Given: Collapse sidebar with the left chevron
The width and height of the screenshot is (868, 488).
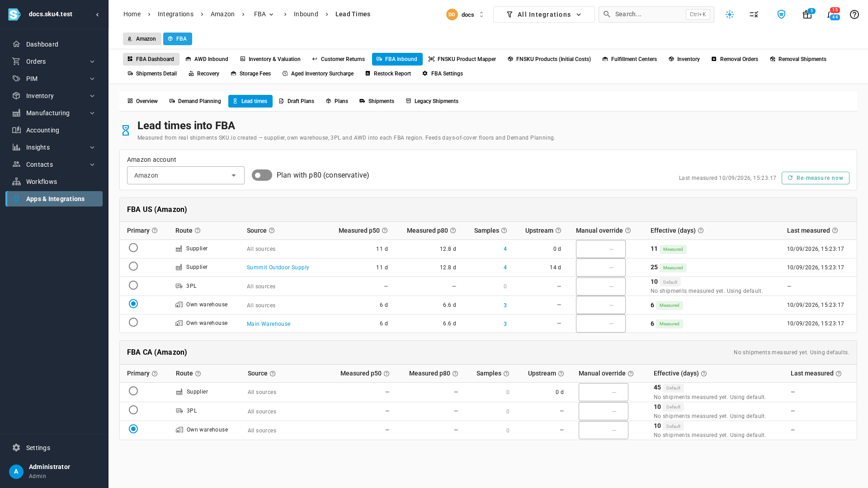Looking at the screenshot, I should pos(97,14).
